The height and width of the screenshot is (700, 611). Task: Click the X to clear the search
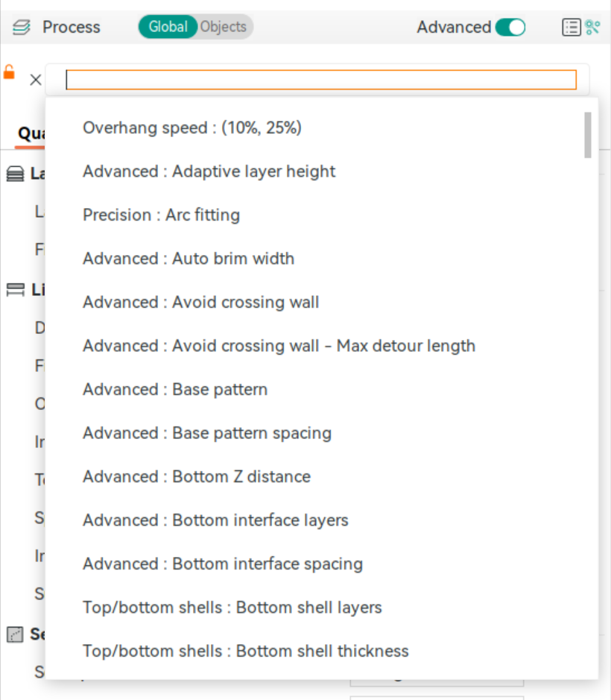coord(35,79)
